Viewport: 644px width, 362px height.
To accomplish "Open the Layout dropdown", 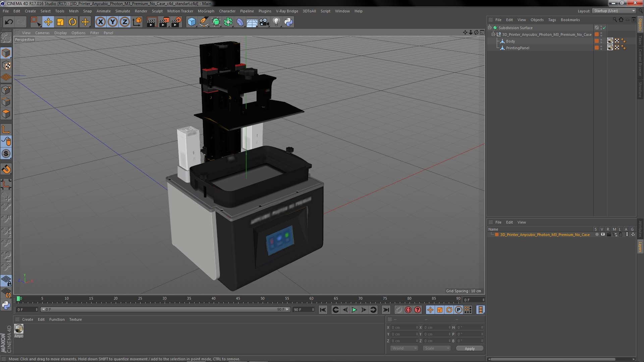I will [614, 11].
